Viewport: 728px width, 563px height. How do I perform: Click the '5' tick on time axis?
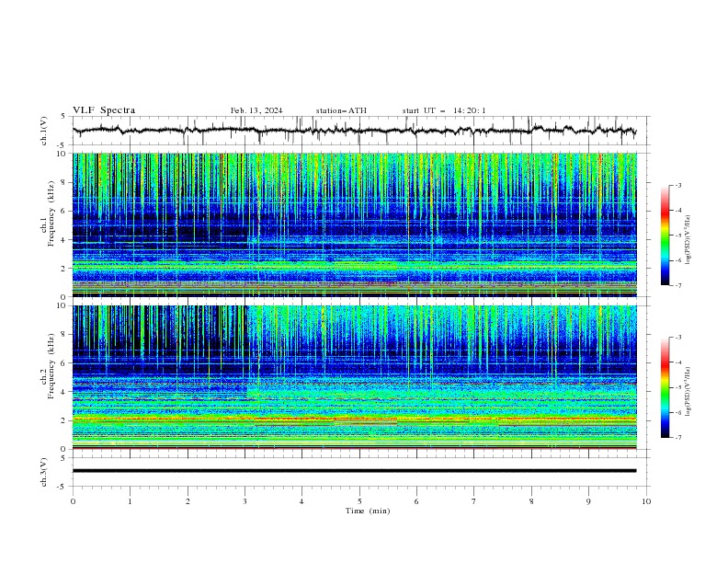[x=359, y=501]
